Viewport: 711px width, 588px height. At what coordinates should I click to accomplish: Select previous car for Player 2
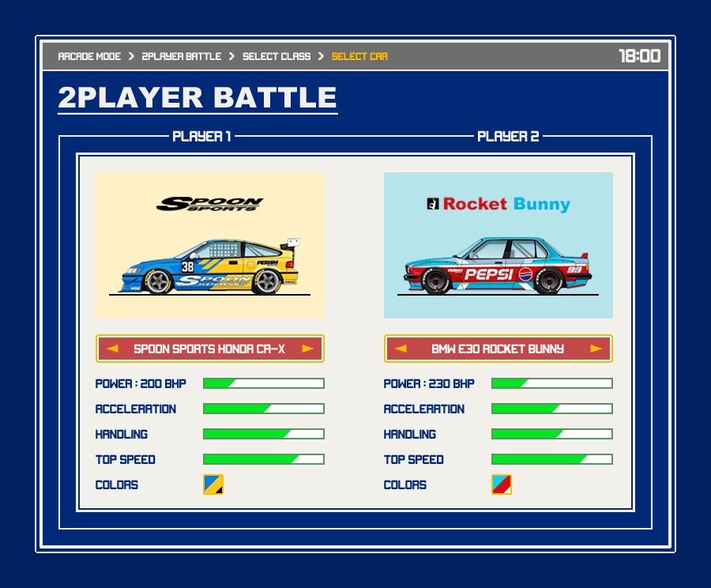pos(401,349)
